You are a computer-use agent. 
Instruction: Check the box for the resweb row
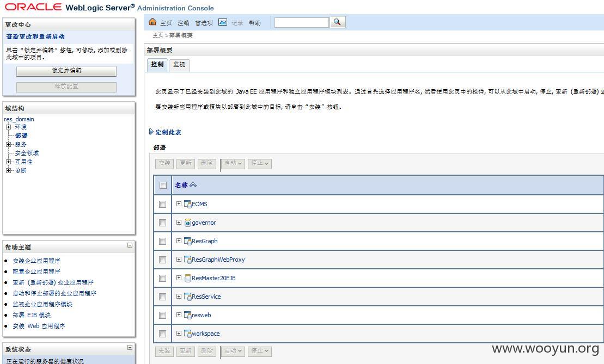click(x=162, y=314)
